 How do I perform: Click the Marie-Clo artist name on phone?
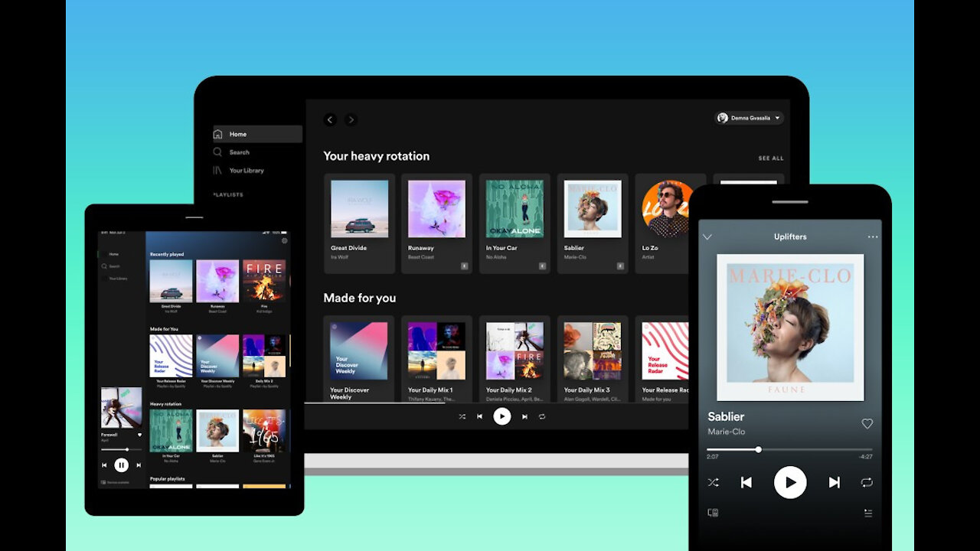[726, 432]
